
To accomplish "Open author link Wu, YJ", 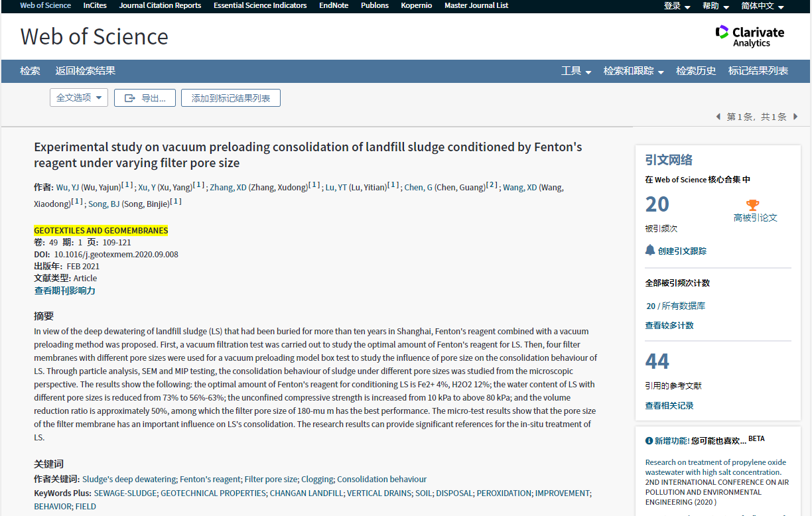I will [x=69, y=188].
